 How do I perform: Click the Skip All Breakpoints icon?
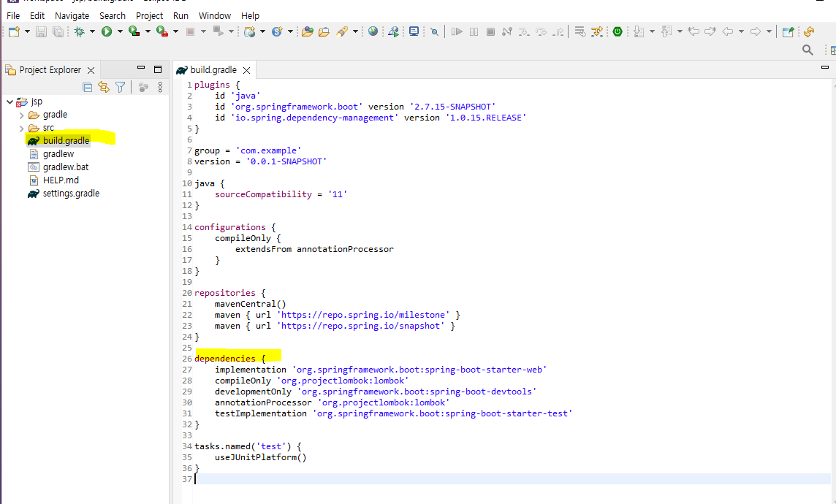(x=435, y=32)
